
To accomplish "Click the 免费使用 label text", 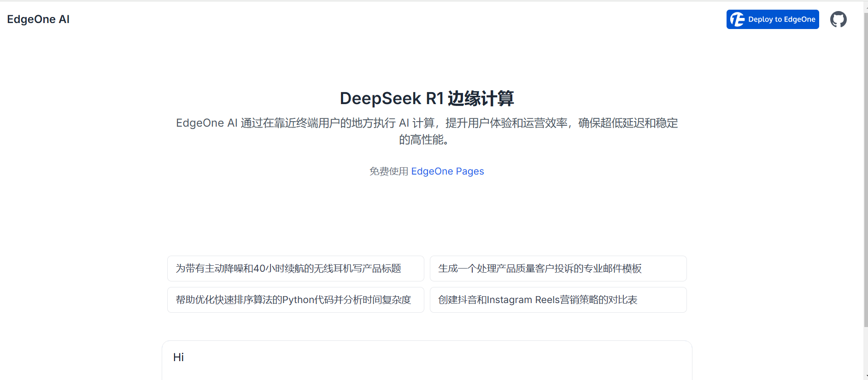I will pos(389,171).
